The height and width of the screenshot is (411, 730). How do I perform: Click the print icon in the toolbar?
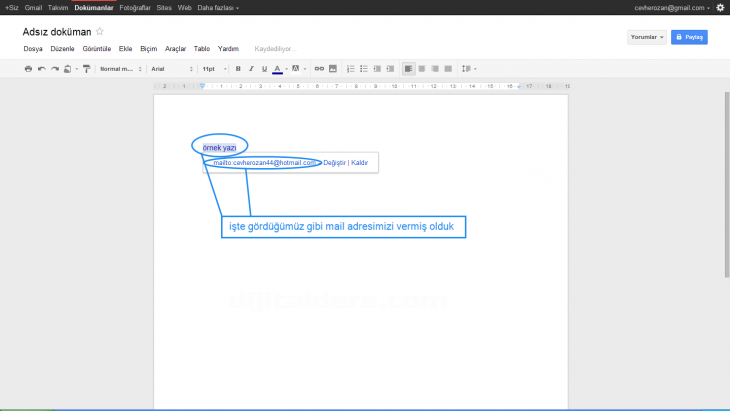tap(28, 69)
